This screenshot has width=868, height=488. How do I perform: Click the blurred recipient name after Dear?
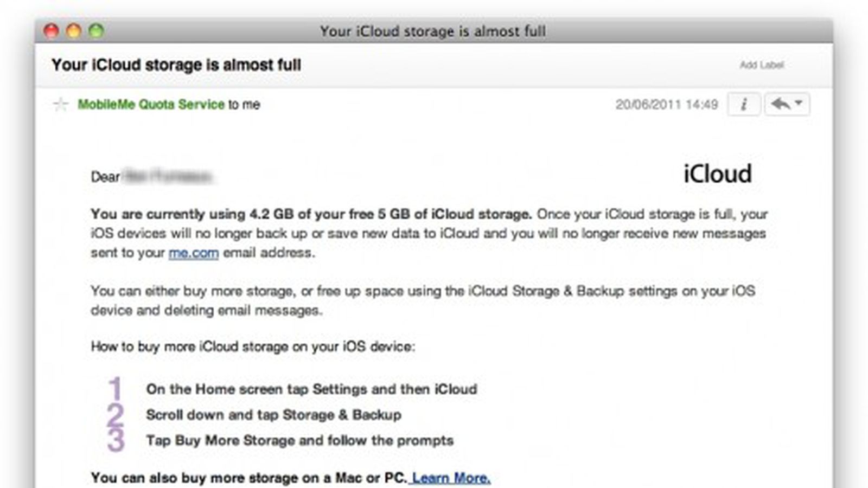tap(167, 176)
